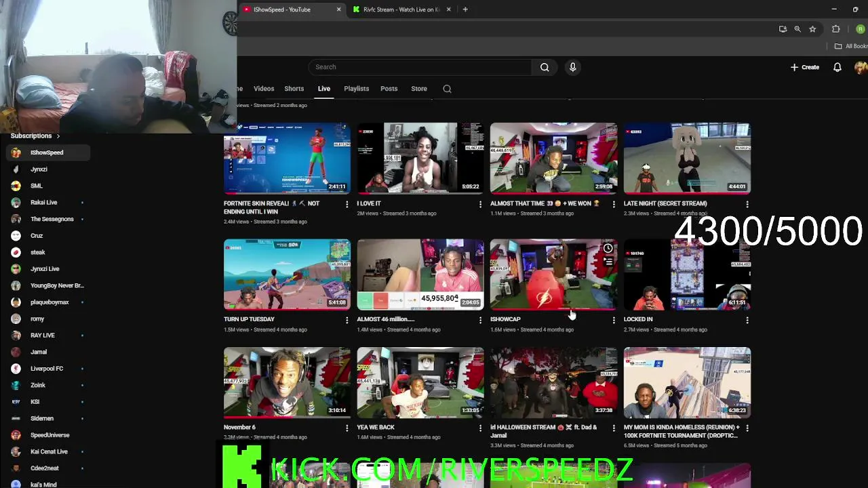Screen dimensions: 868x488
Task: Open Kai Cenat Live subscription
Action: click(47, 451)
